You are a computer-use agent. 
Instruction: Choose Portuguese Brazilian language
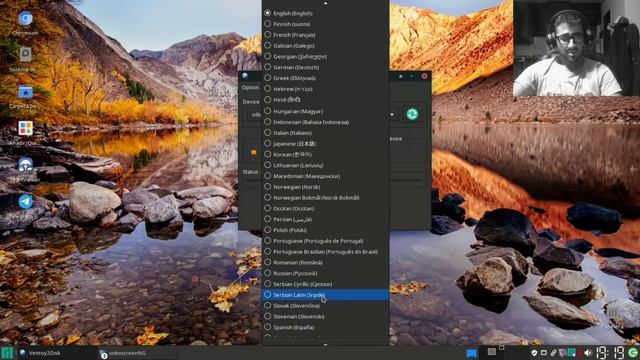pyautogui.click(x=325, y=252)
